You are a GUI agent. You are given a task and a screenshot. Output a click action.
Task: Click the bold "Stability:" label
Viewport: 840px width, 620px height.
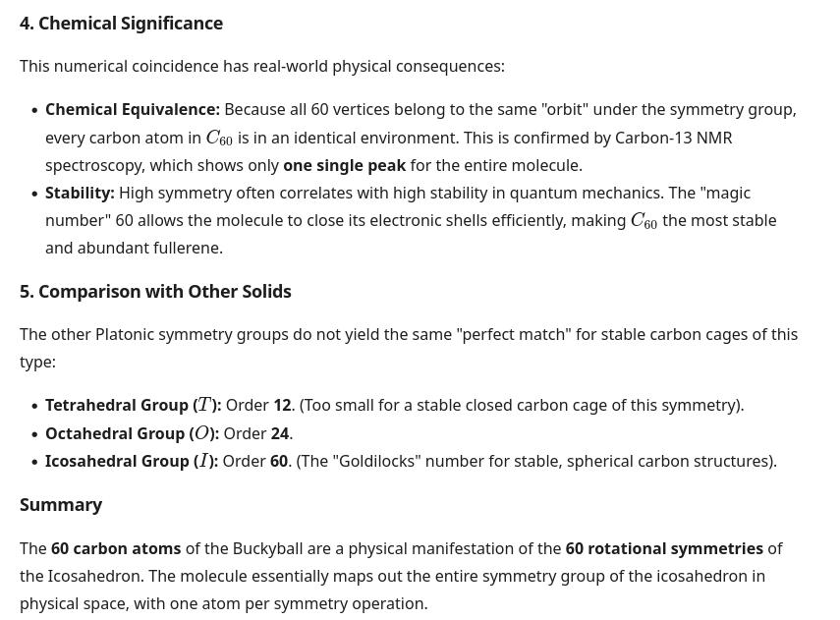click(x=80, y=193)
